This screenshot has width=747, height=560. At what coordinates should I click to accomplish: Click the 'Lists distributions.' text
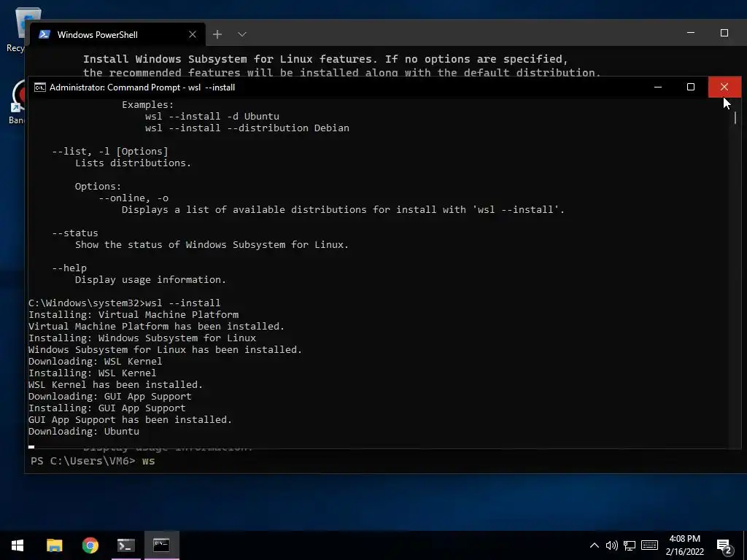(x=133, y=163)
